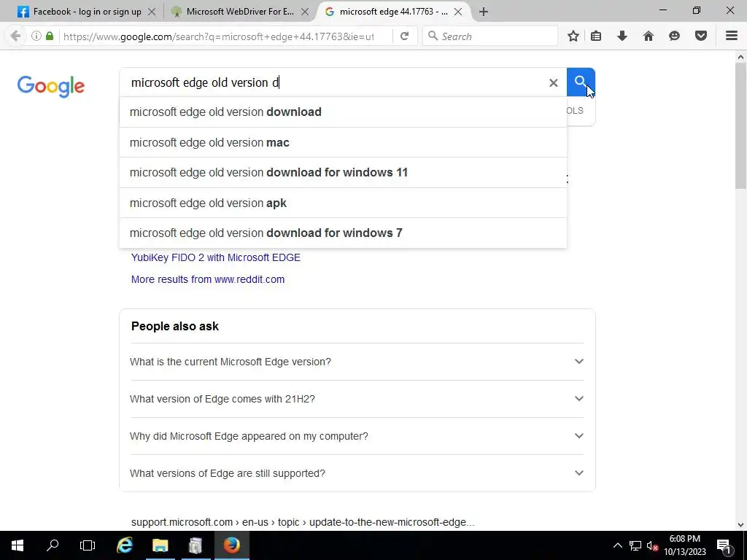Open File Explorer from the taskbar
The image size is (747, 560).
(x=160, y=545)
